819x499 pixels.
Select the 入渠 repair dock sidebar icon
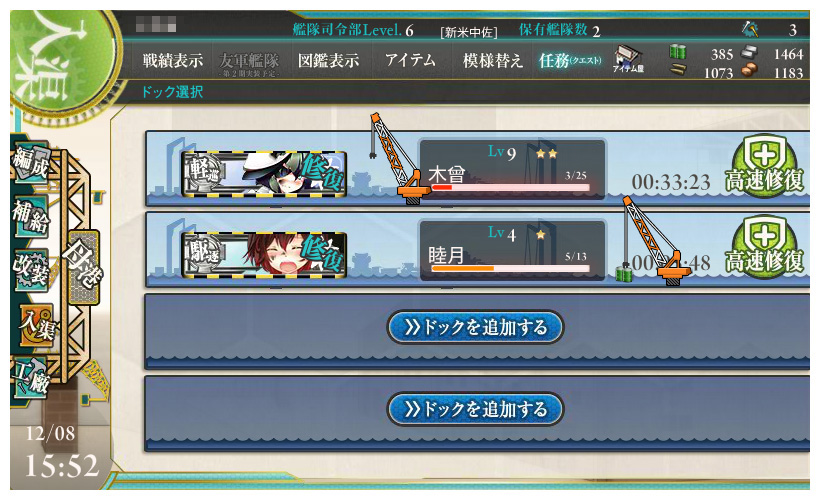(x=37, y=324)
